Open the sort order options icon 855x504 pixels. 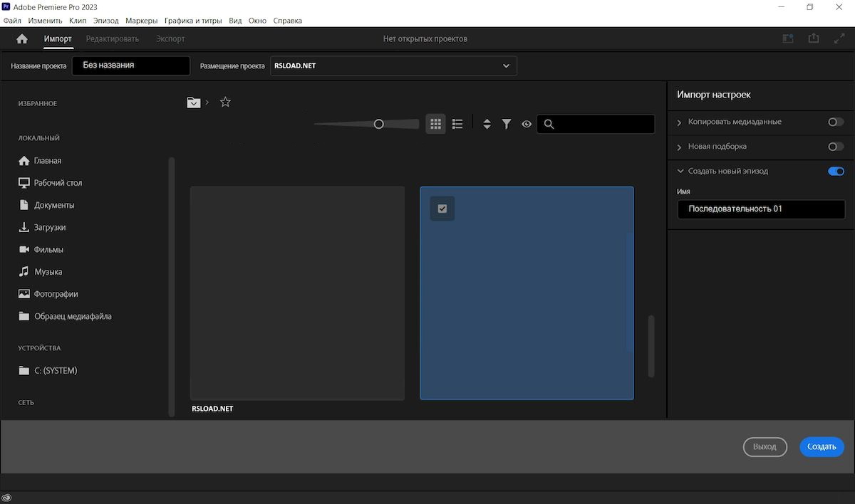pos(487,124)
